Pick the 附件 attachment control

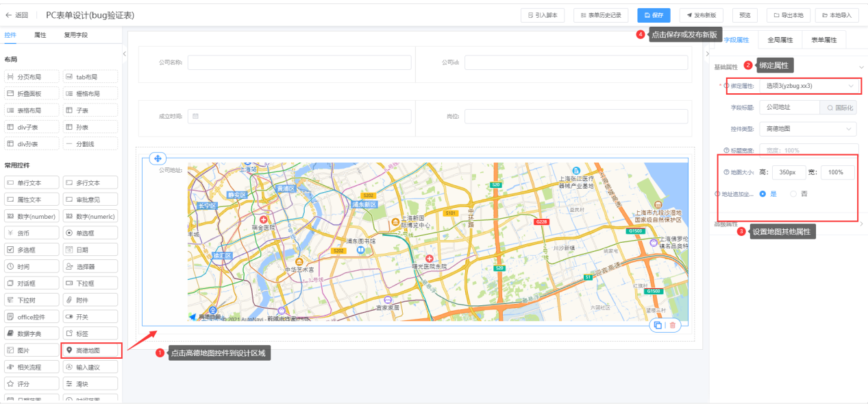point(90,300)
